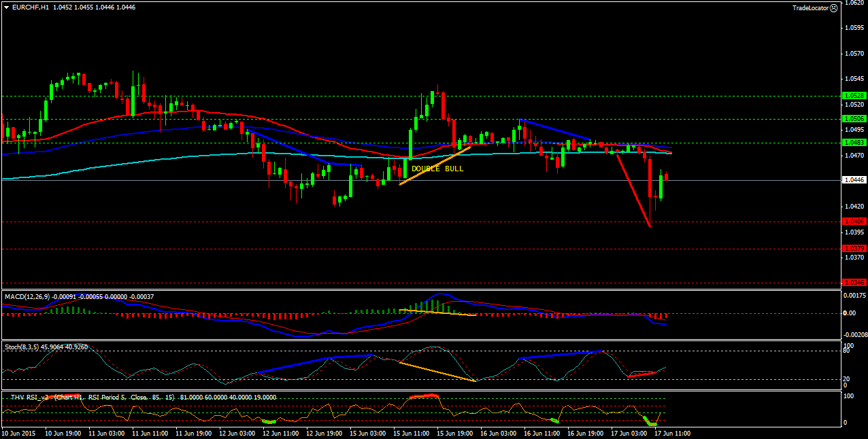The width and height of the screenshot is (868, 439).
Task: Click the 1.0620 value on price scale
Action: click(x=854, y=3)
